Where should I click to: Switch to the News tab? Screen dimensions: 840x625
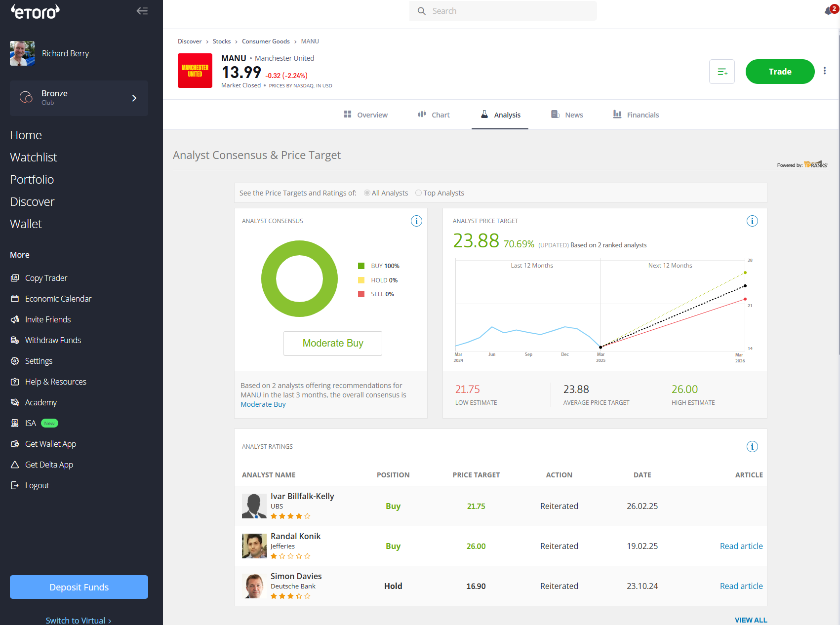point(567,115)
